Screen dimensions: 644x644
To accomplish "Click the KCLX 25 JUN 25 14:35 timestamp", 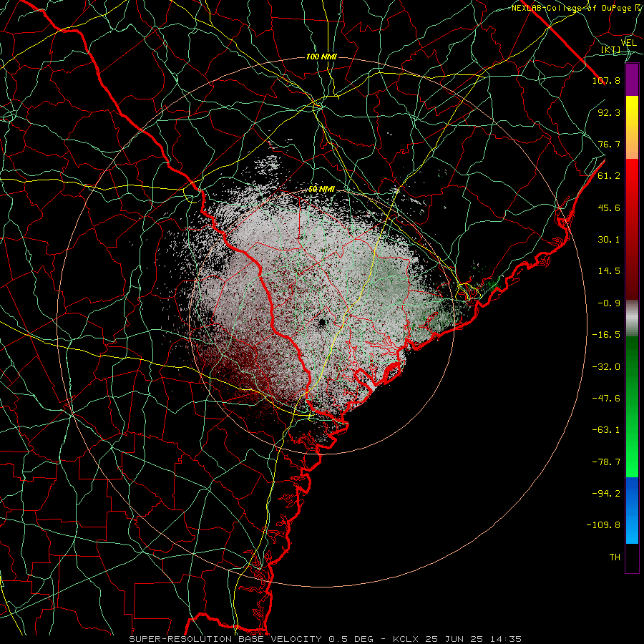I will tap(457, 639).
